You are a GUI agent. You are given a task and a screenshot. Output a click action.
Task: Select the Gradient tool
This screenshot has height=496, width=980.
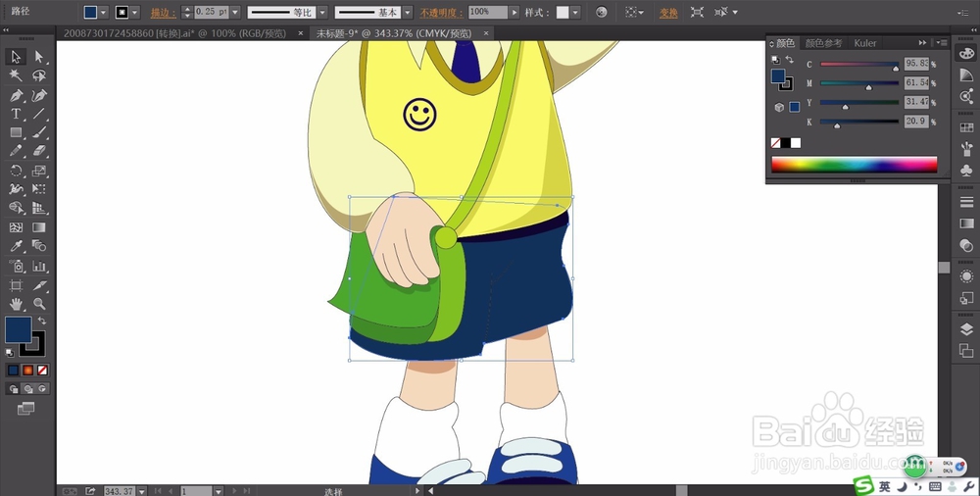[39, 227]
